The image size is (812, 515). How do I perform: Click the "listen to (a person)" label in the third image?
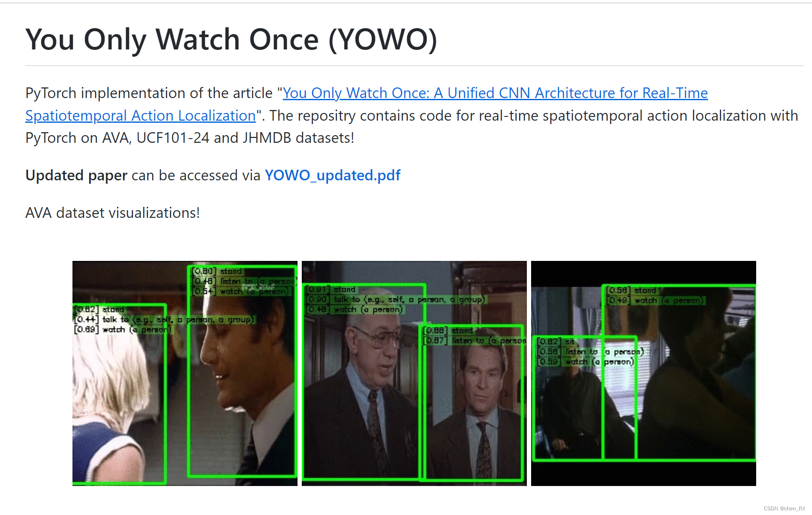point(604,352)
